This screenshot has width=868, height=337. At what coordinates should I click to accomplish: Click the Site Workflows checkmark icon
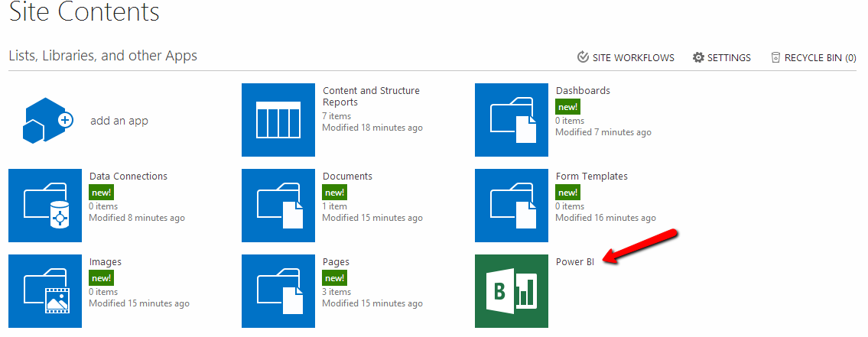click(x=583, y=57)
